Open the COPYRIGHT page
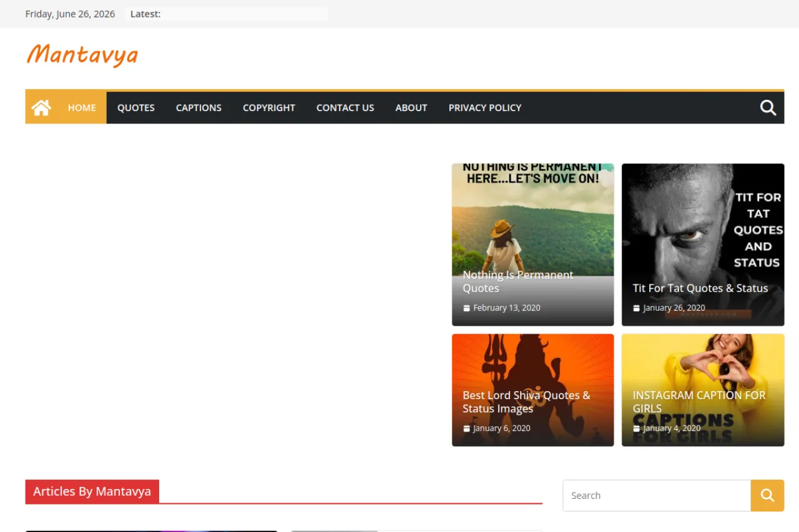 pos(269,108)
